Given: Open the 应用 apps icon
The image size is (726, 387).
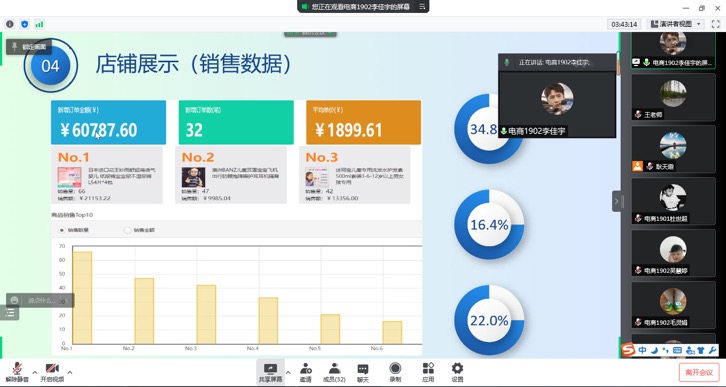Looking at the screenshot, I should 428,373.
